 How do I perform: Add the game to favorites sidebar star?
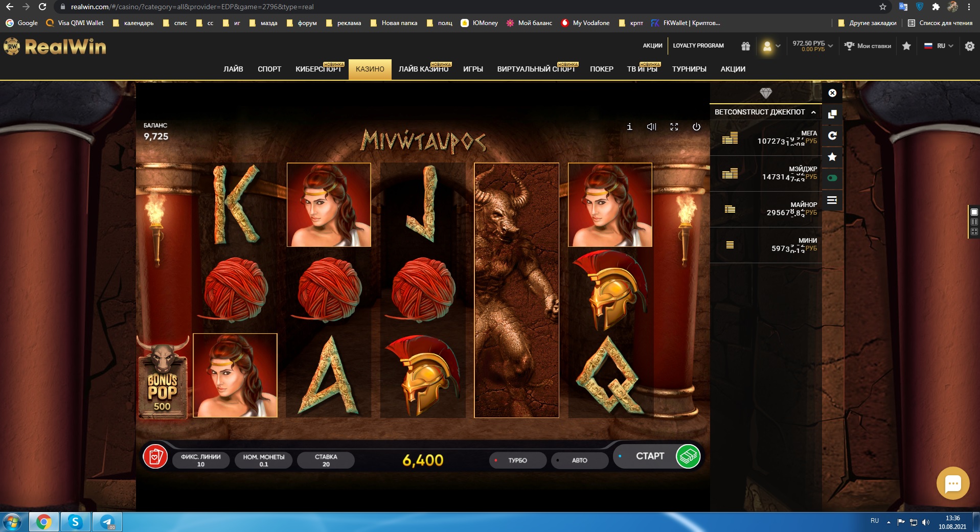coord(832,157)
